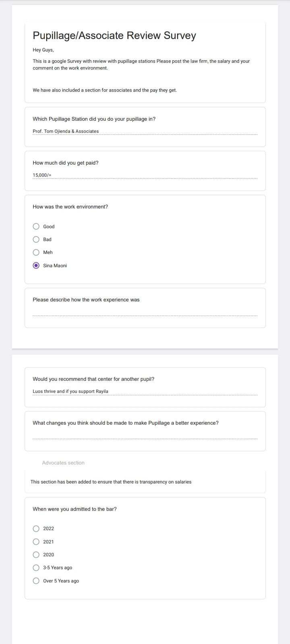Choose "Bad" for work environment
The width and height of the screenshot is (290, 644).
click(x=36, y=239)
